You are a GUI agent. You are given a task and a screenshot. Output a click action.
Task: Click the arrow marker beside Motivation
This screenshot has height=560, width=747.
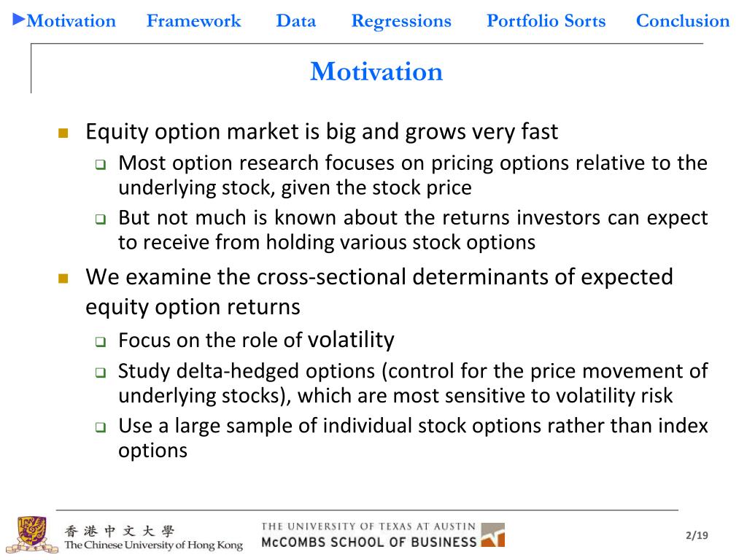coord(19,19)
